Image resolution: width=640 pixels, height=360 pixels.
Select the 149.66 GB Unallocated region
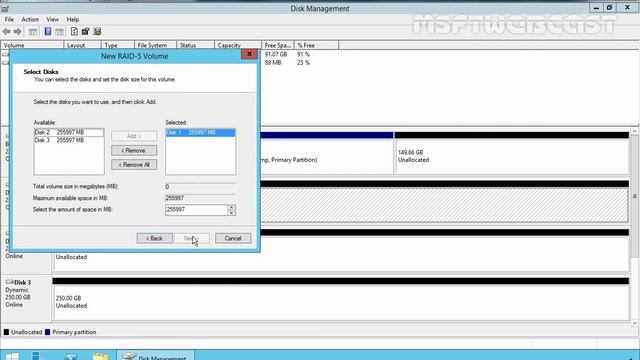tap(511, 156)
